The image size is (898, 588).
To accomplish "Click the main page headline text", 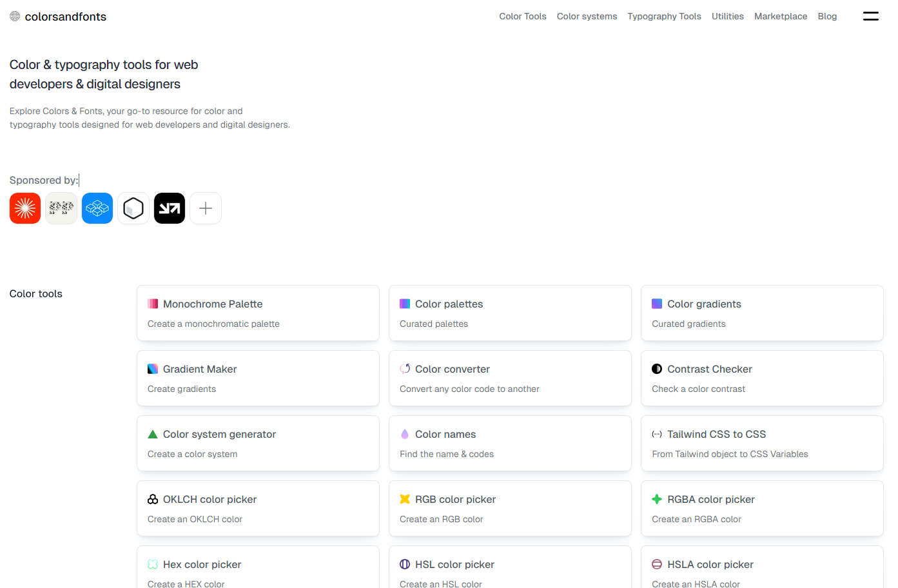I will (104, 74).
